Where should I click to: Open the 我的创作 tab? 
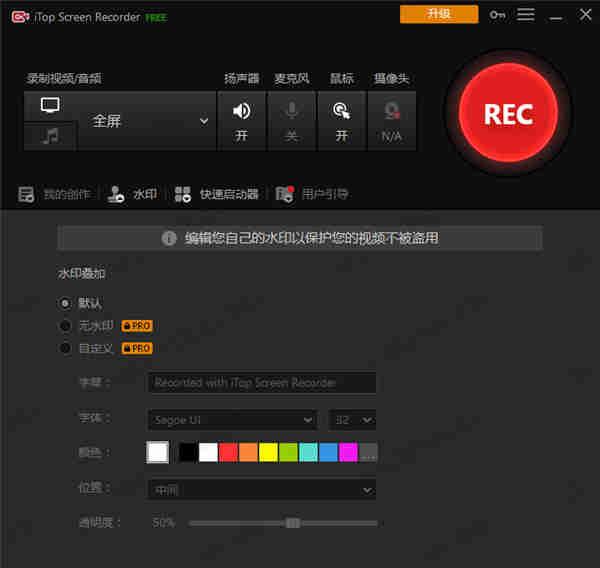click(x=56, y=194)
